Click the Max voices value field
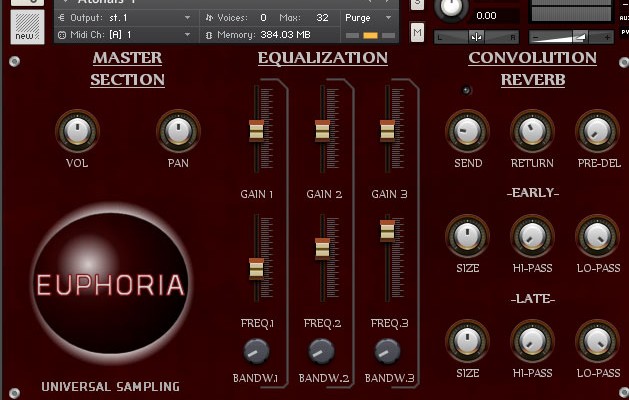The image size is (629, 400). tap(321, 18)
